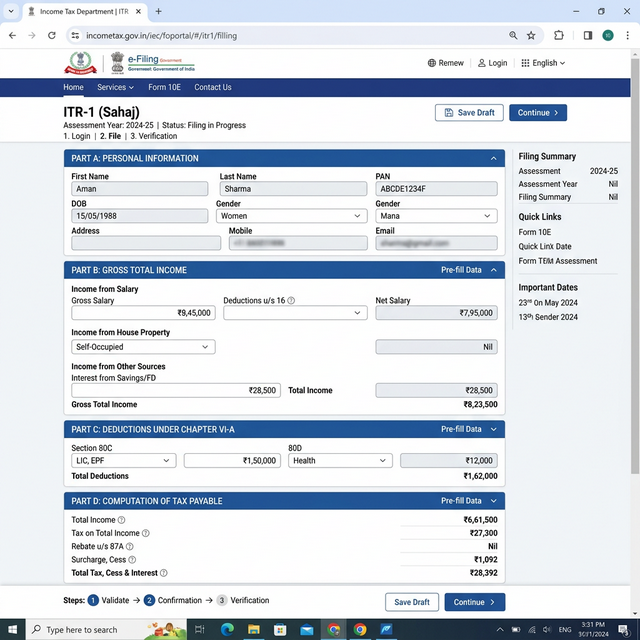
Task: Close the Income Tax Department tab
Action: click(138, 11)
